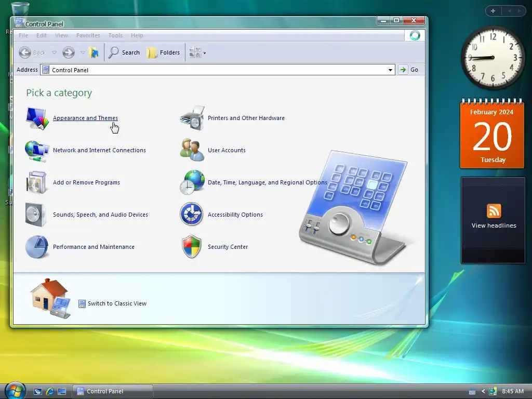Click the 8:45 AM taskbar clock
The width and height of the screenshot is (532, 399).
click(513, 392)
